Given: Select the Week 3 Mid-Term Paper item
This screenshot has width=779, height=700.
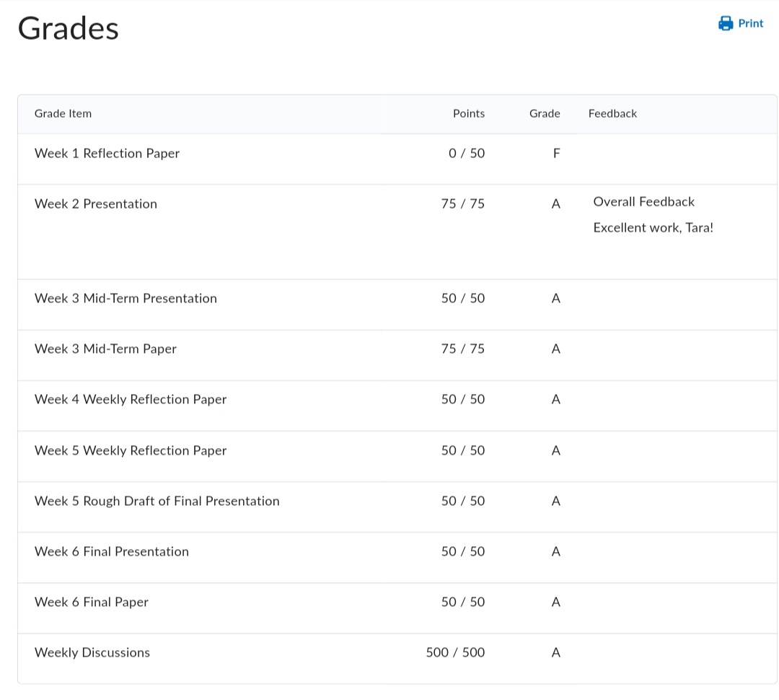Looking at the screenshot, I should [x=105, y=349].
